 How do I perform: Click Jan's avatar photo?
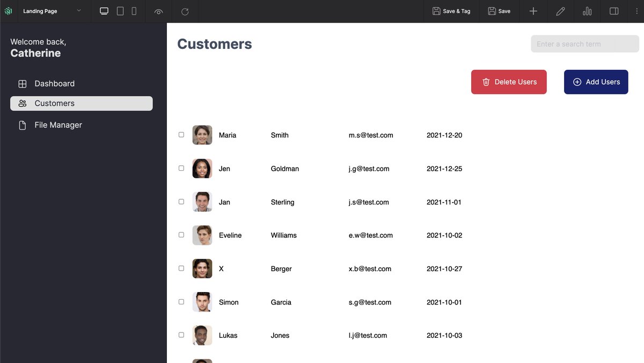pyautogui.click(x=202, y=202)
